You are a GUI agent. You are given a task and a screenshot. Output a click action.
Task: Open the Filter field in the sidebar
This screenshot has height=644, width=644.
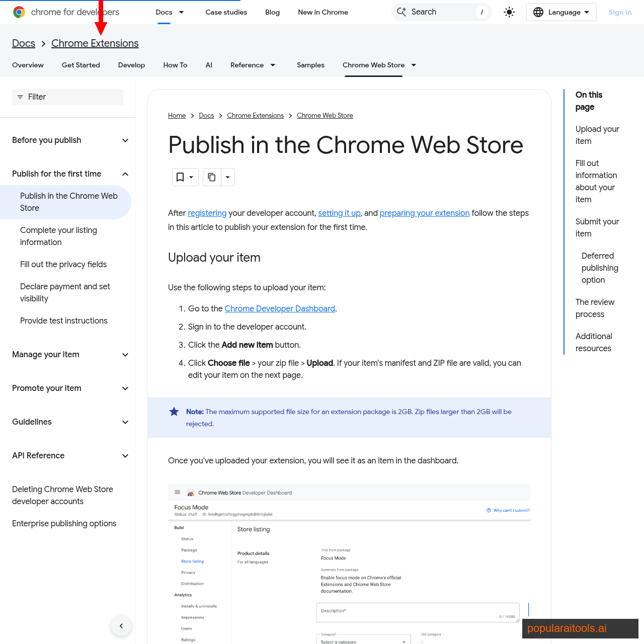click(x=67, y=97)
